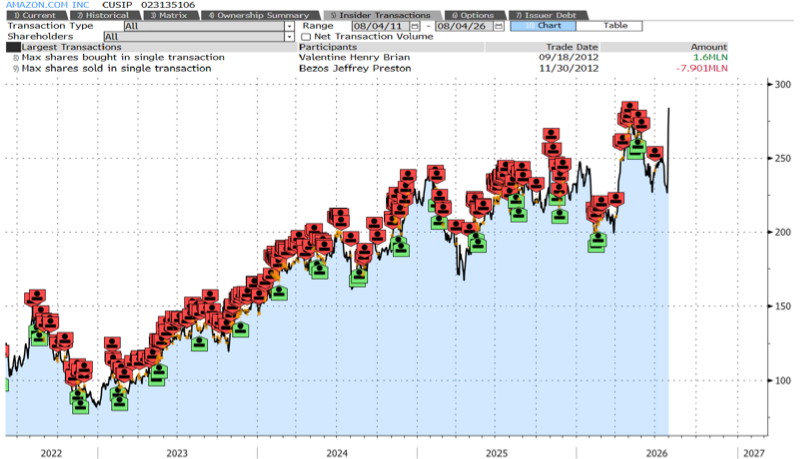Click the Range start date field 08/04/11
800x459 pixels.
pyautogui.click(x=380, y=26)
